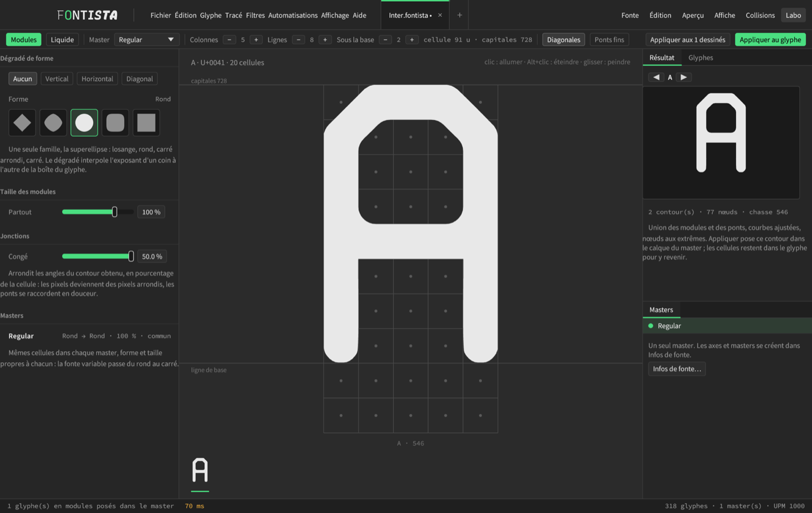812x513 pixels.
Task: Open the Glyphe menu
Action: pyautogui.click(x=211, y=15)
